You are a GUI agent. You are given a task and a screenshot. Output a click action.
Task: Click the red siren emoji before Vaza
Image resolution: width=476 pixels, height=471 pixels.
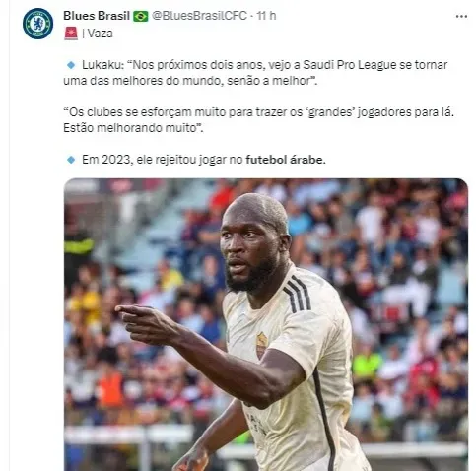click(71, 34)
